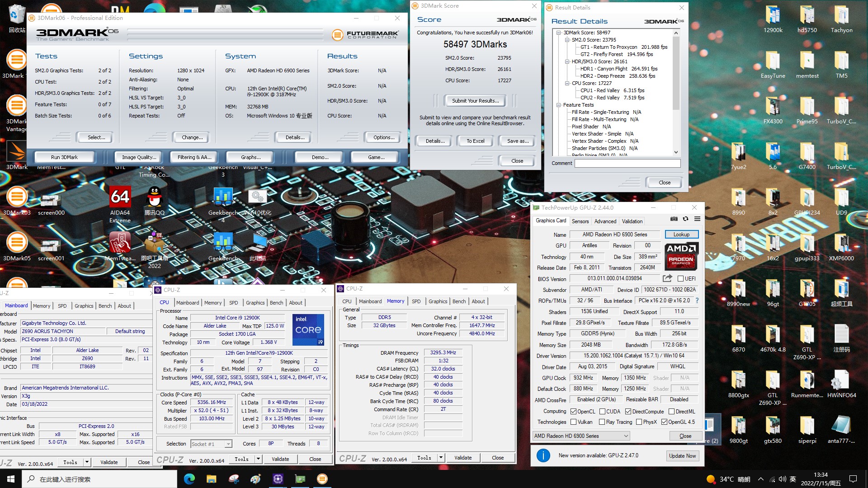Toggle the DirectML checkbox in GPU-Z

(672, 412)
